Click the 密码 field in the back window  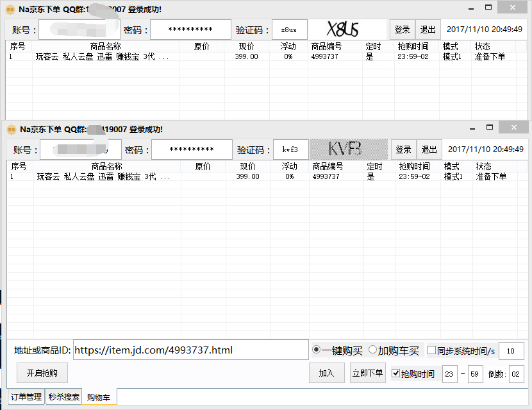pos(190,30)
